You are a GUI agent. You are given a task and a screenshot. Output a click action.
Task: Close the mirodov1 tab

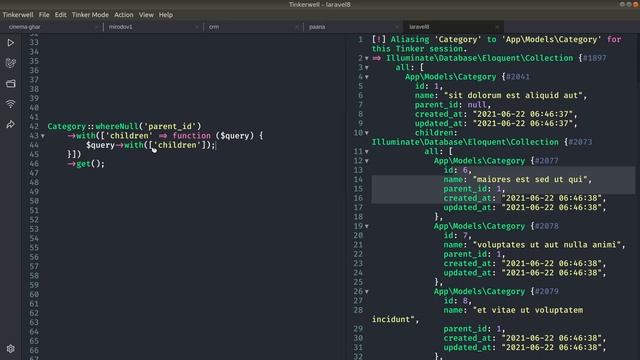[197, 27]
